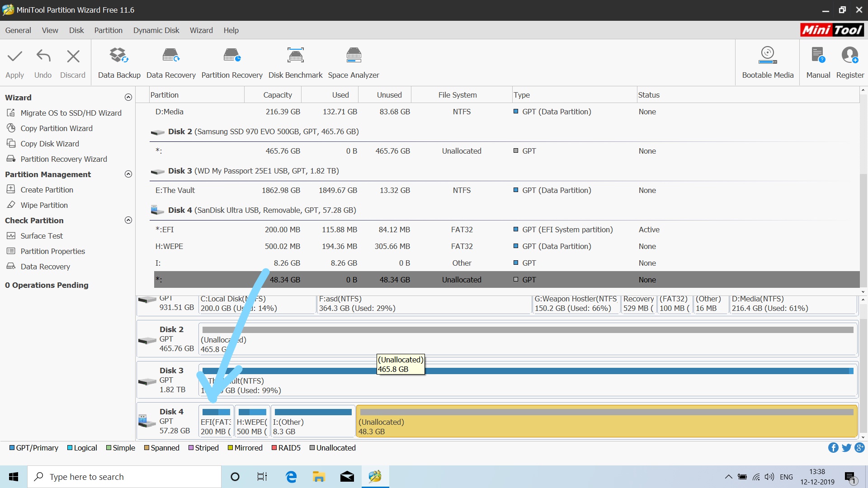Choose Data Recovery in Check Partition section
868x488 pixels.
[38, 267]
